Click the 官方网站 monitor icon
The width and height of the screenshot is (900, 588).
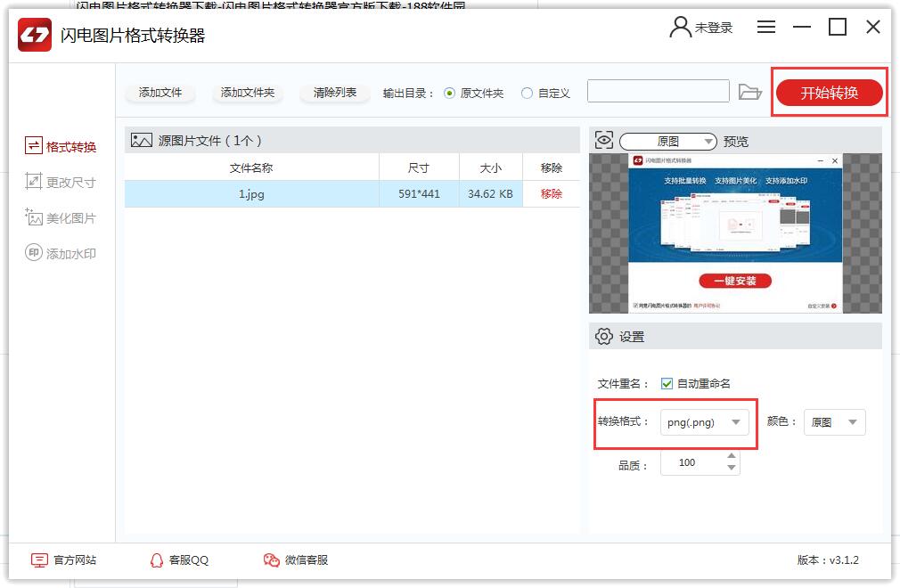coord(39,560)
